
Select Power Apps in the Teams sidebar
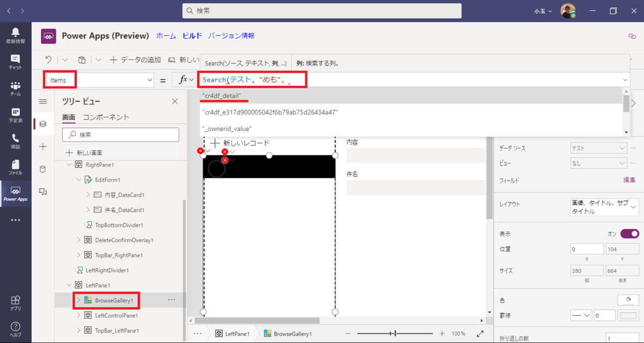[x=15, y=193]
